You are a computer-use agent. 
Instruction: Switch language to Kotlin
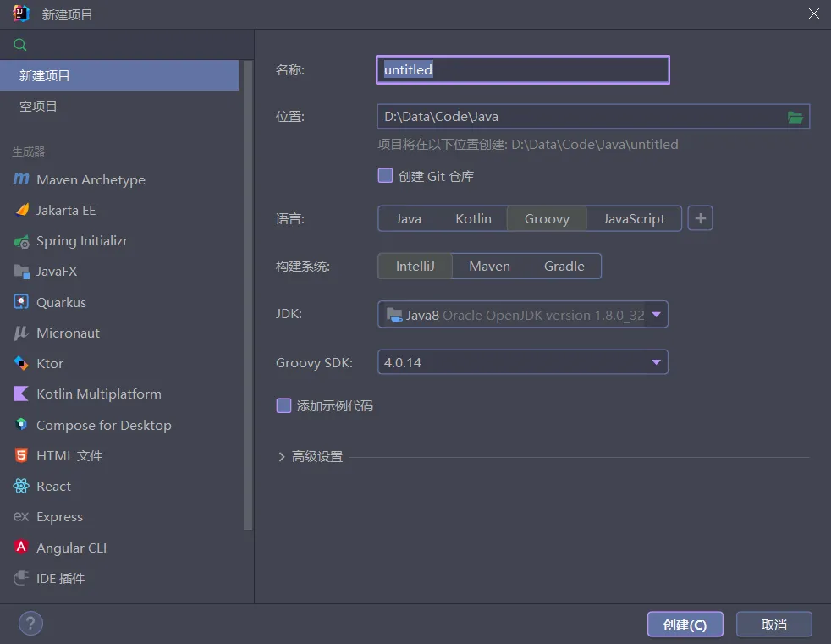tap(473, 219)
